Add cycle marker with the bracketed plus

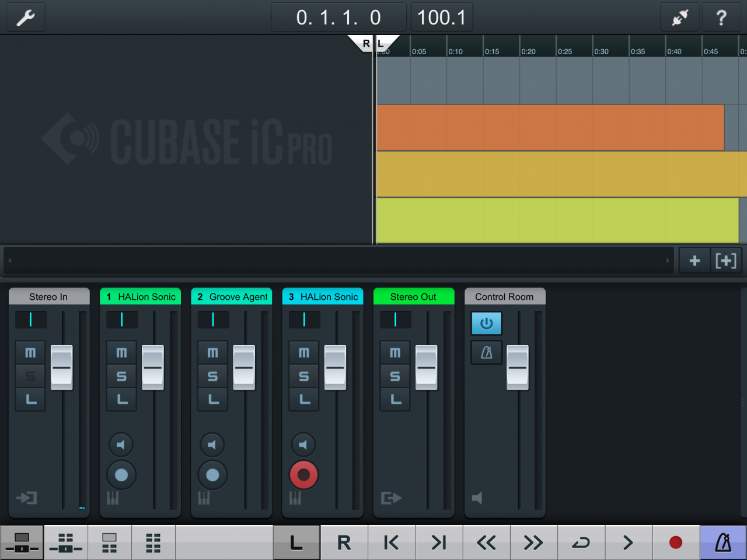[726, 261]
